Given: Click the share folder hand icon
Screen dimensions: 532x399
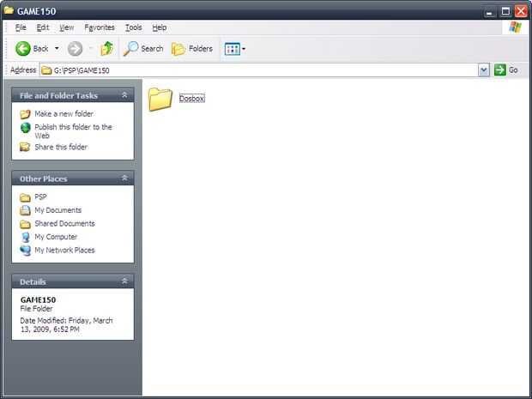Looking at the screenshot, I should (25, 147).
